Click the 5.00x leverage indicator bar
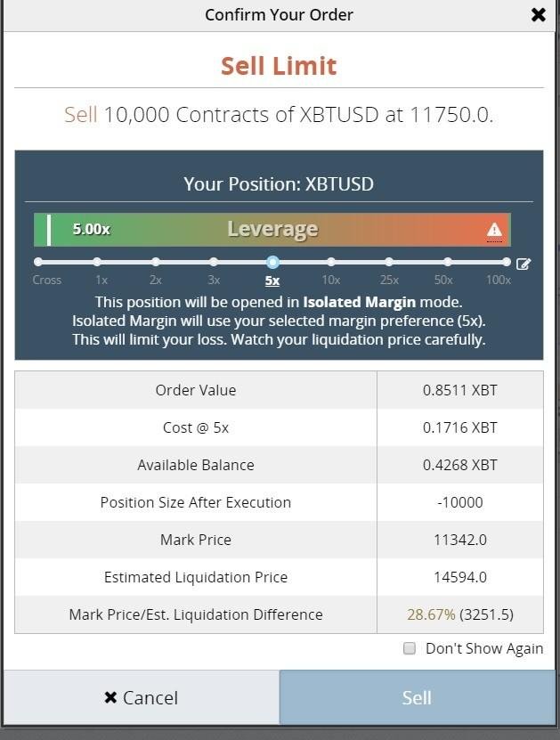 [92, 229]
